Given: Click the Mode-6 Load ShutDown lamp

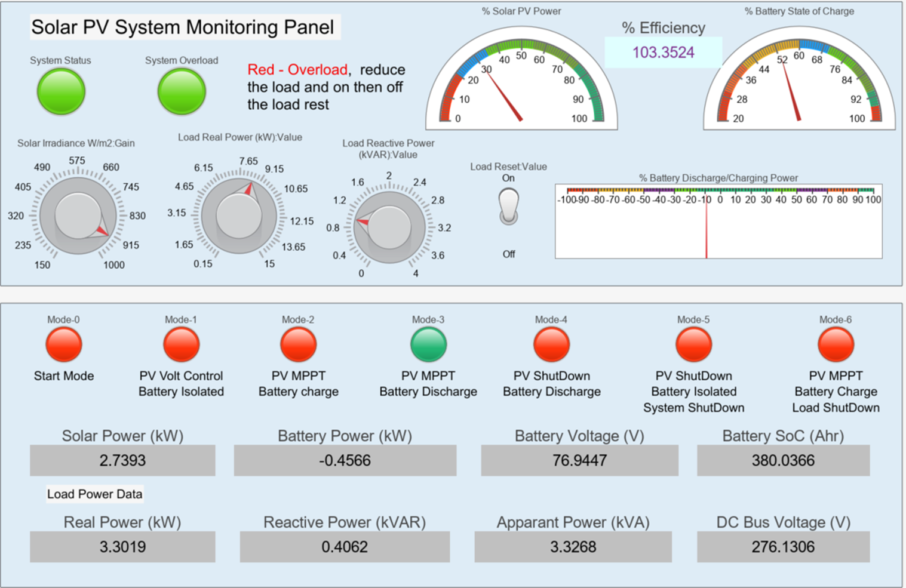Looking at the screenshot, I should 836,344.
